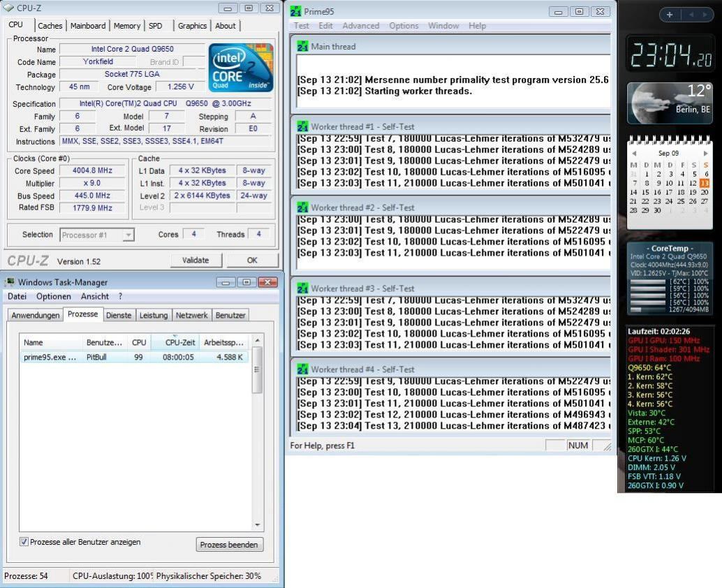Open the Memory tab in CPU-Z
Image resolution: width=722 pixels, height=588 pixels.
[126, 27]
